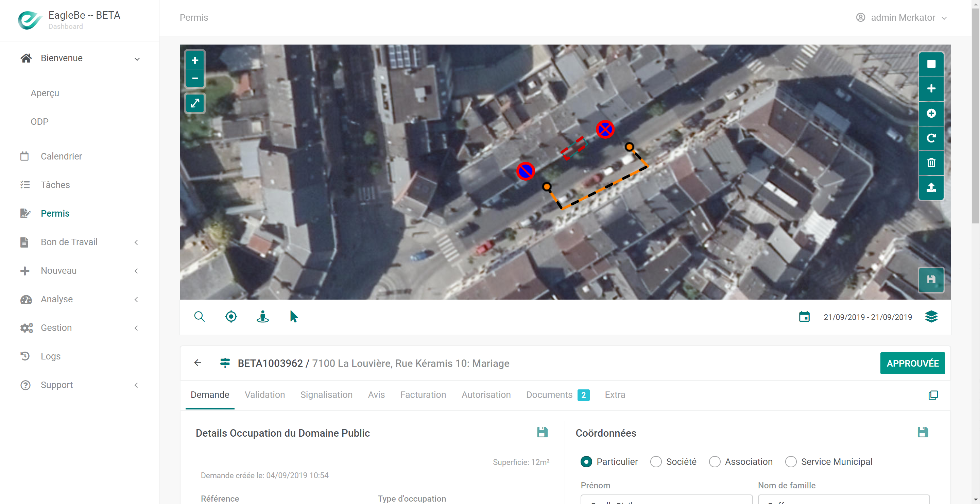Click the trash delete map tool
The image size is (980, 504).
[x=931, y=163]
